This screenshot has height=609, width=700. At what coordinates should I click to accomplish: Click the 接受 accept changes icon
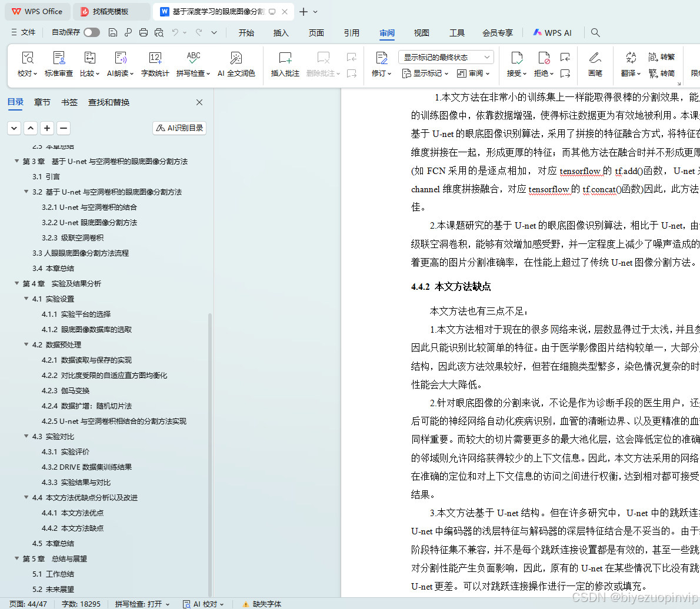[516, 58]
